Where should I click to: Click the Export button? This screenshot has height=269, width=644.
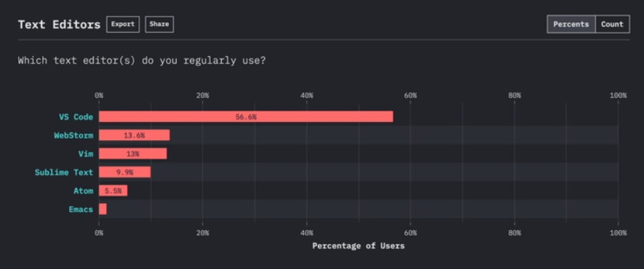point(123,24)
